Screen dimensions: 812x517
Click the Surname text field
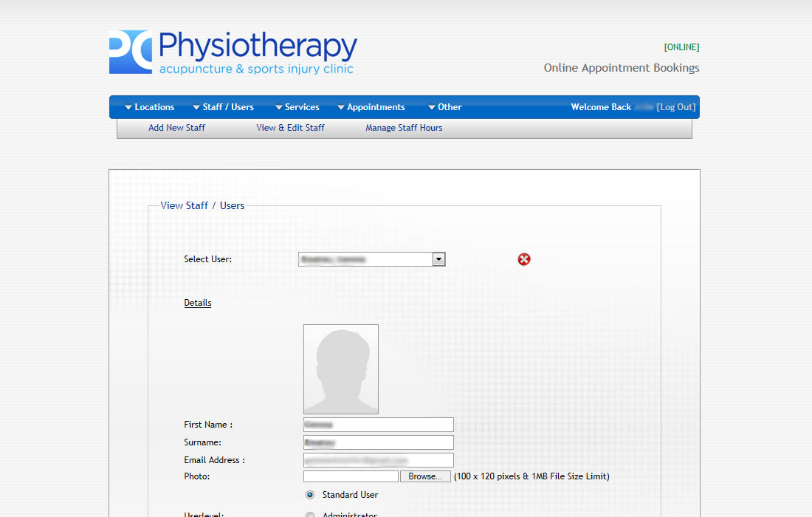pos(378,442)
